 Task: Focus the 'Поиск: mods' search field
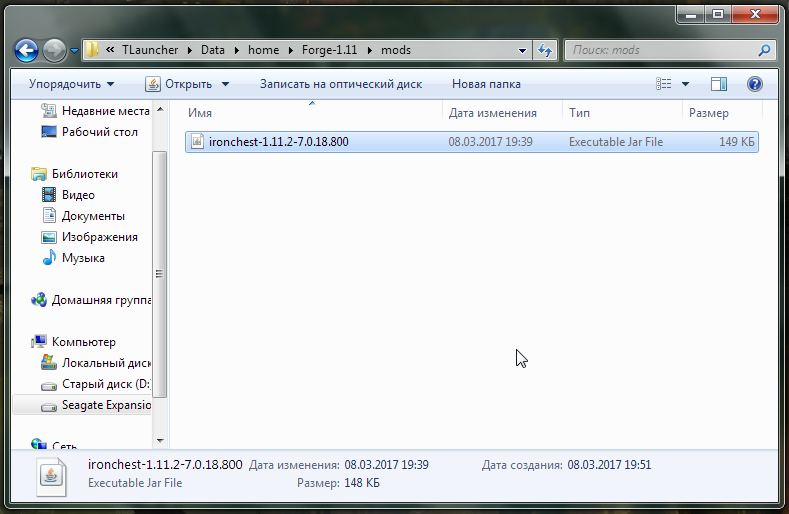(x=662, y=50)
